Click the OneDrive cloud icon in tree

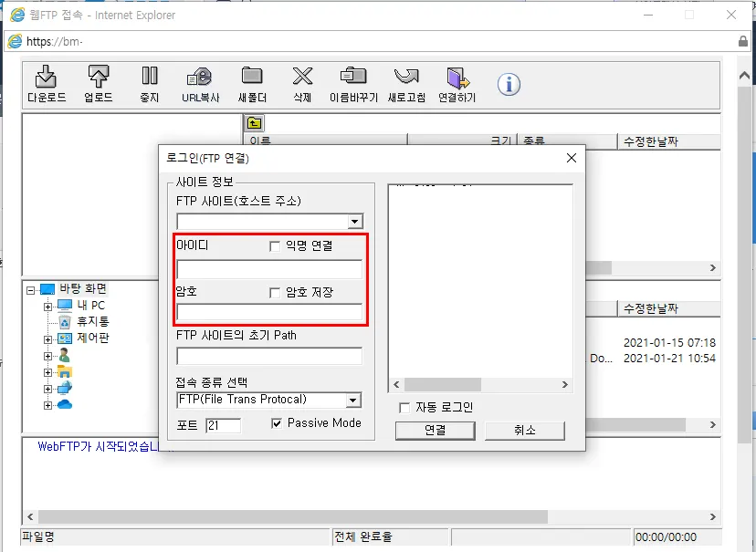point(65,404)
